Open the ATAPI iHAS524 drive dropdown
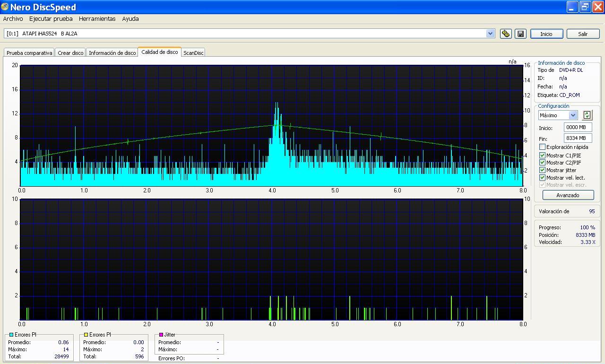This screenshot has width=605, height=364. coord(490,34)
